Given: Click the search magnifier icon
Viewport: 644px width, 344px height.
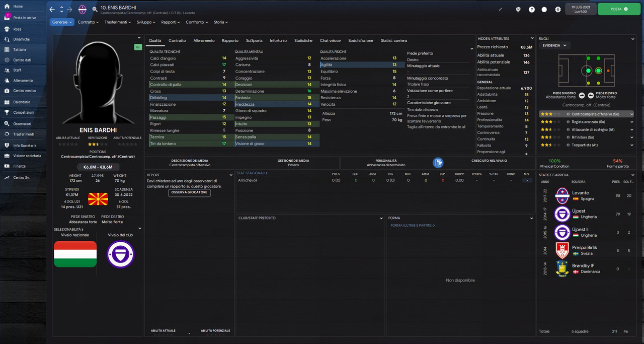Looking at the screenshot, I should (95, 10).
